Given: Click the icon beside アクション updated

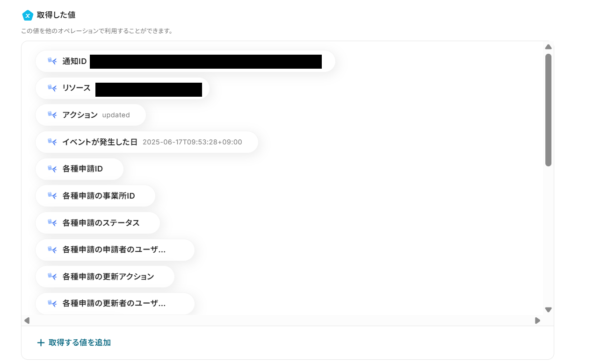Looking at the screenshot, I should tap(52, 115).
